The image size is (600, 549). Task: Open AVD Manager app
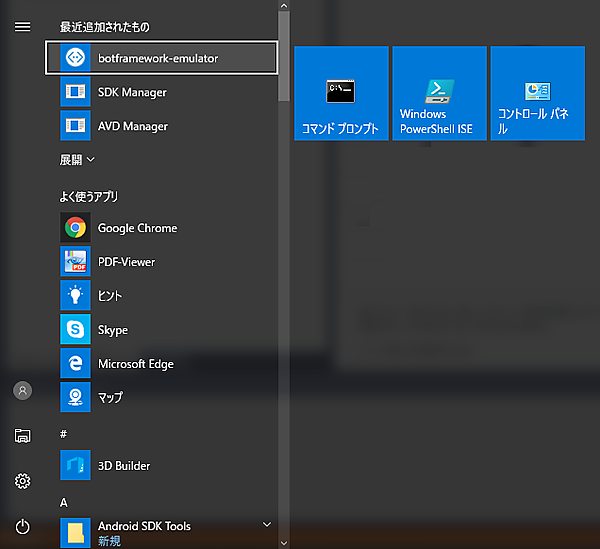pyautogui.click(x=131, y=126)
